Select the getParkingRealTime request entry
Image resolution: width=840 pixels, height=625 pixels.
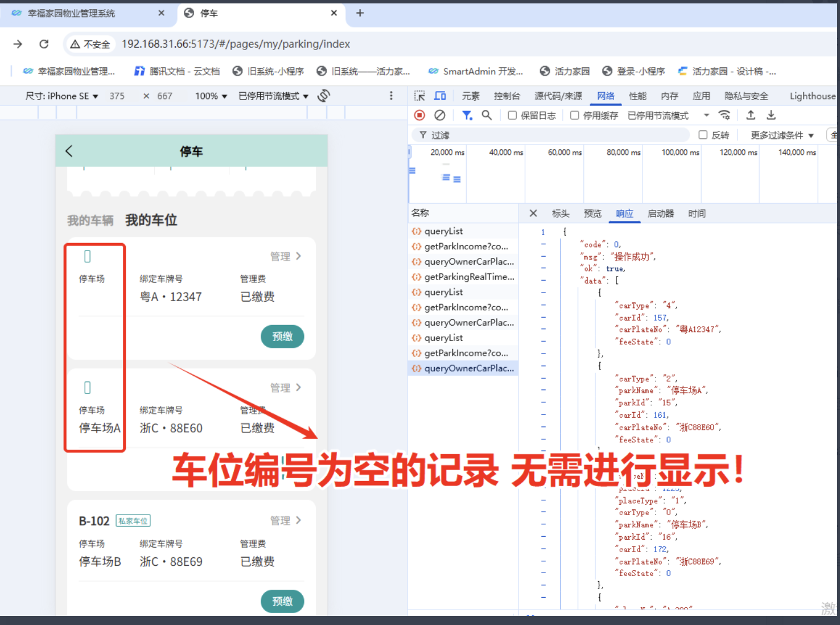point(469,277)
